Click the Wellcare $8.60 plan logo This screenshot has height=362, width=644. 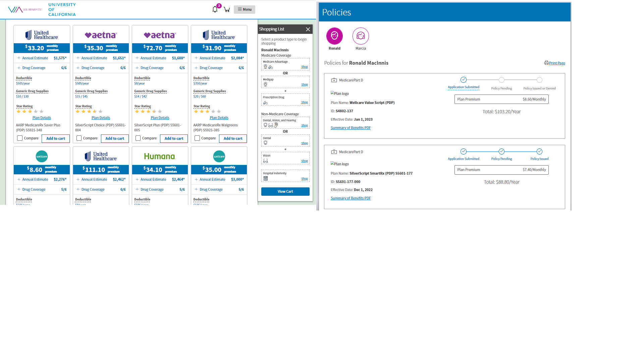pyautogui.click(x=42, y=156)
